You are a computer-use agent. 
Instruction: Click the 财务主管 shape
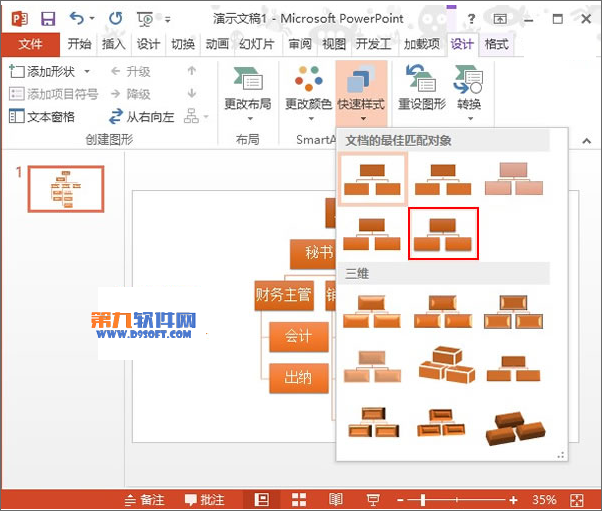click(284, 296)
